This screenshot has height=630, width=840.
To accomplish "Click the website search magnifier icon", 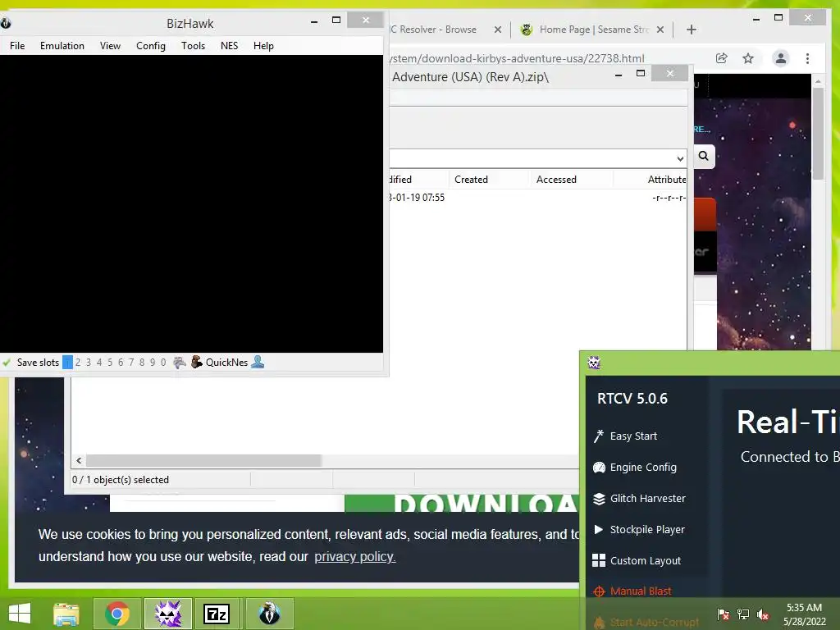I will pos(703,156).
